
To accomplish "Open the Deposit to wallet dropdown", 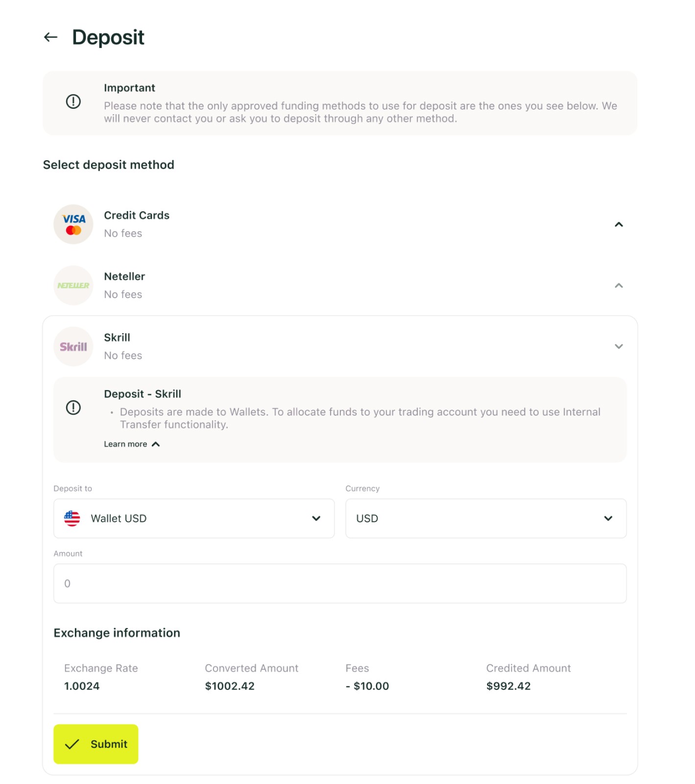I will [194, 518].
